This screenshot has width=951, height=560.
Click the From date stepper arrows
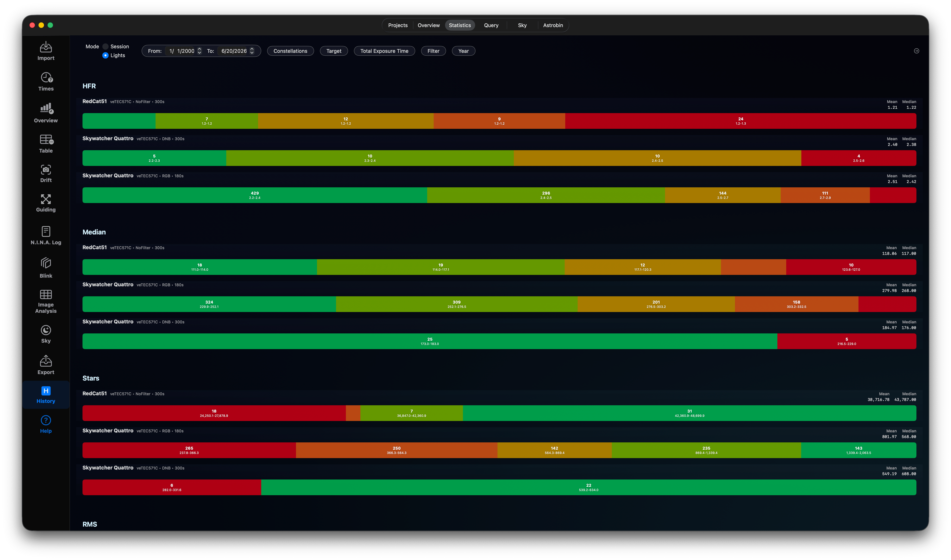[199, 51]
